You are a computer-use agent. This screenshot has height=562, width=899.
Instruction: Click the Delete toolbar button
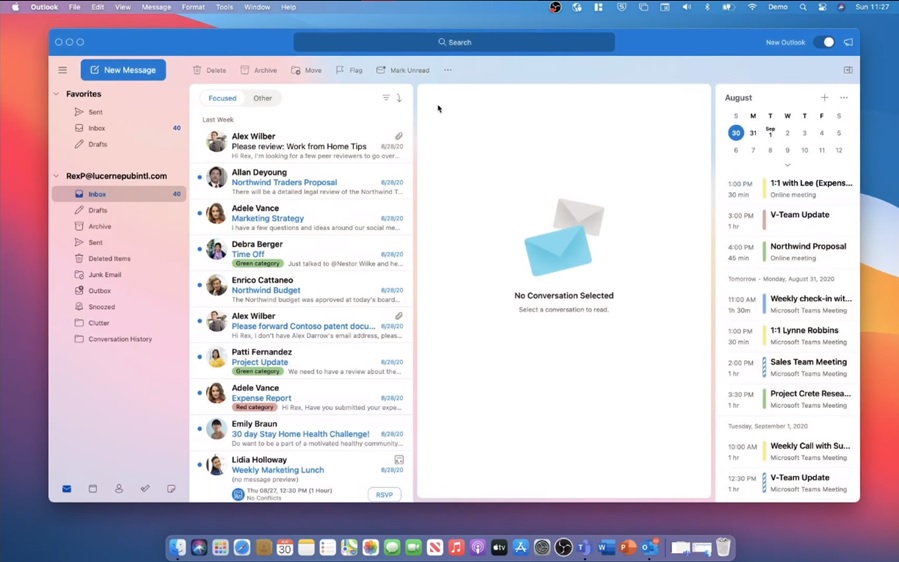[209, 70]
